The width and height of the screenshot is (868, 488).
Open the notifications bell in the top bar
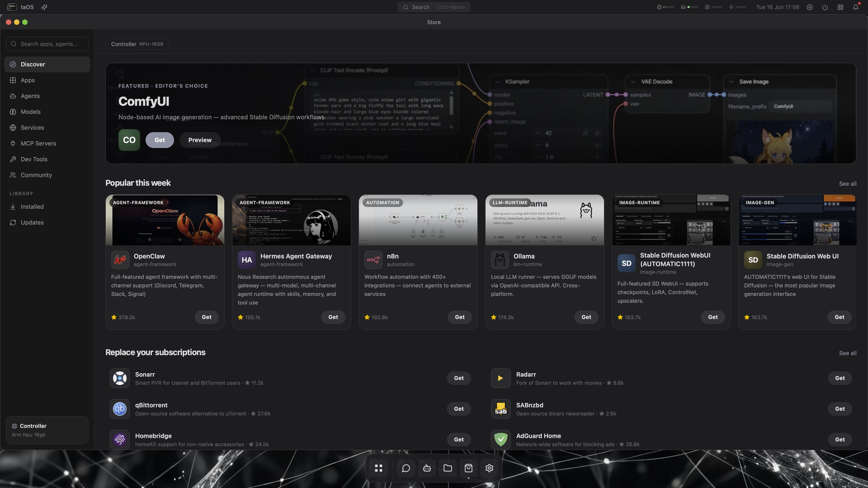[856, 7]
